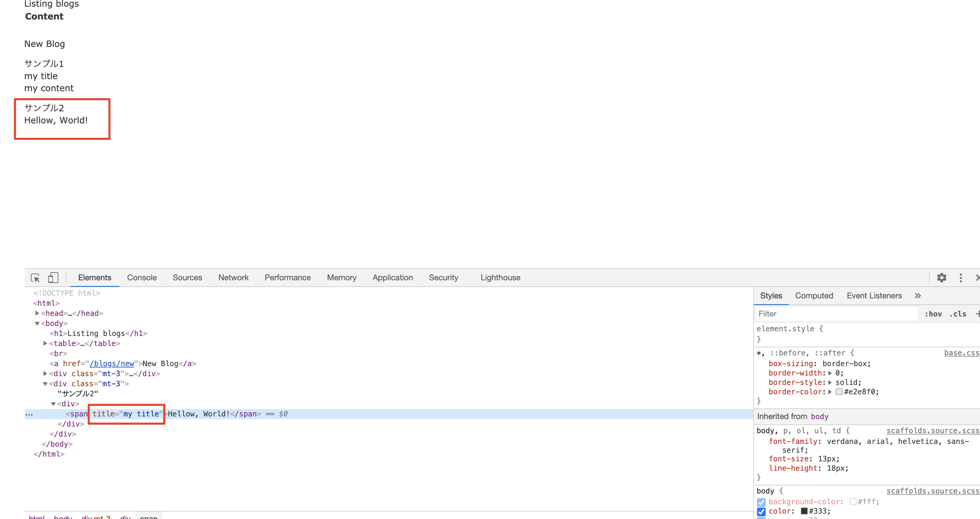Expand the head element node
980x519 pixels.
[x=37, y=313]
